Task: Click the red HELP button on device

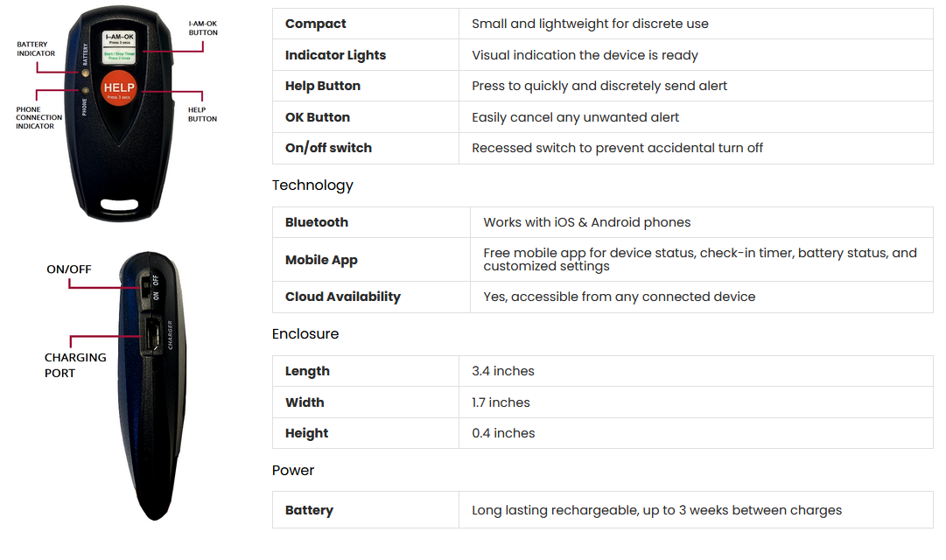Action: point(119,89)
